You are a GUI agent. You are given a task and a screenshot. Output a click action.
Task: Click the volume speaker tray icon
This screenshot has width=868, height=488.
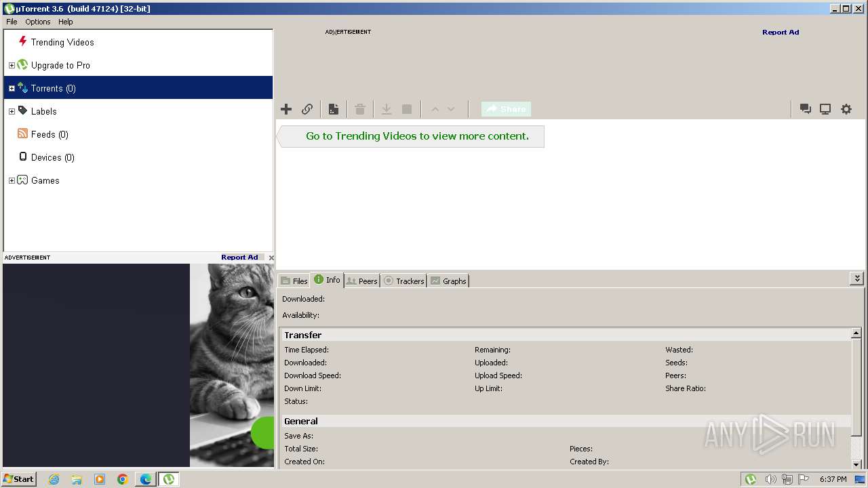coord(770,479)
